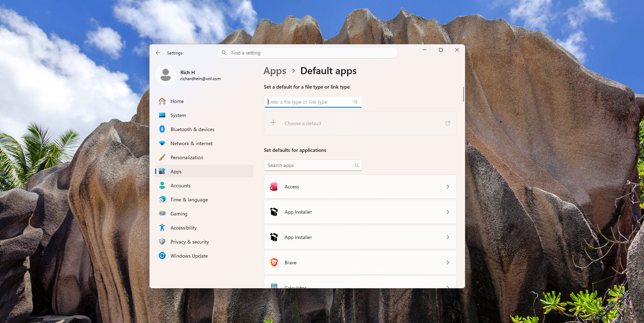
Task: Go to System settings
Action: point(204,115)
